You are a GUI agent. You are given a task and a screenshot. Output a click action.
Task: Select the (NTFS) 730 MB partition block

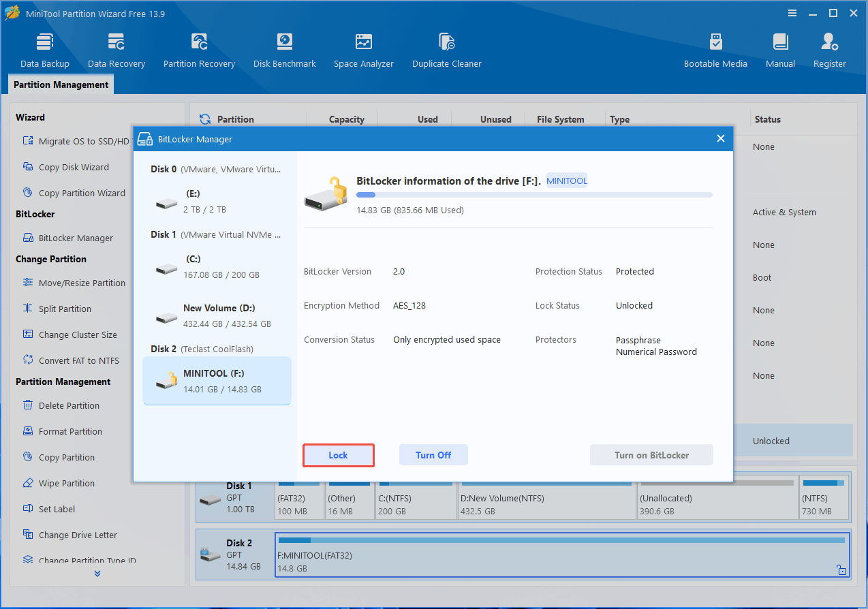[824, 499]
